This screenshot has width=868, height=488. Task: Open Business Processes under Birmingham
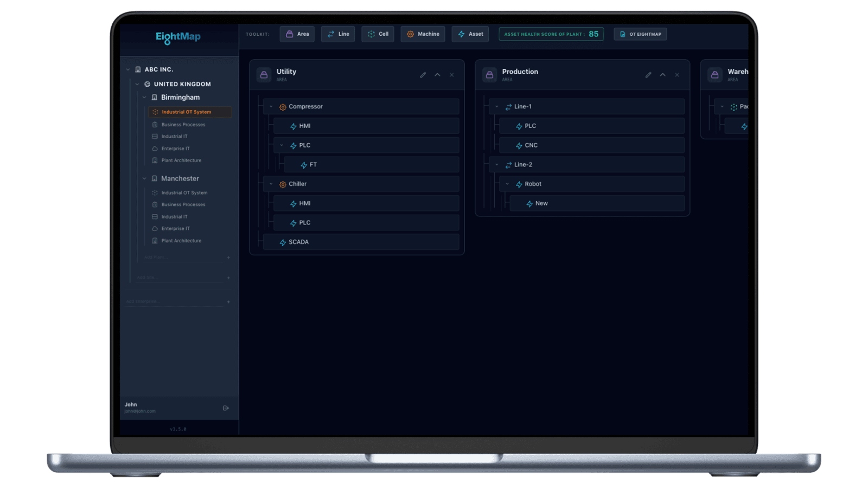[183, 125]
